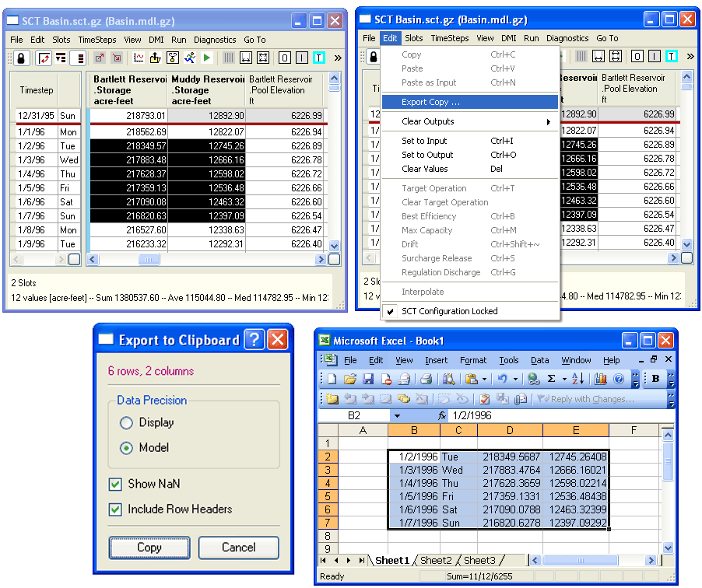Click the plot chart icon in left SCT toolbar
702x588 pixels.
point(139,58)
